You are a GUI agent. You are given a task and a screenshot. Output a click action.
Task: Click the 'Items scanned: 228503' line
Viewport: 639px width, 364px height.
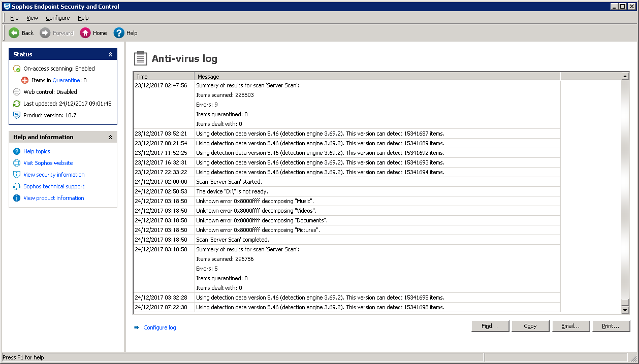pyautogui.click(x=225, y=95)
